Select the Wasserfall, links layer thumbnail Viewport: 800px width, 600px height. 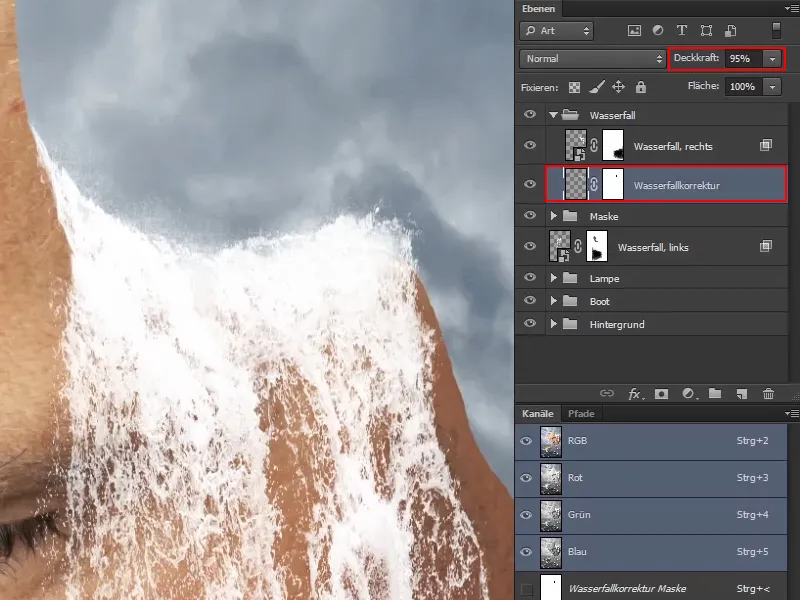560,246
